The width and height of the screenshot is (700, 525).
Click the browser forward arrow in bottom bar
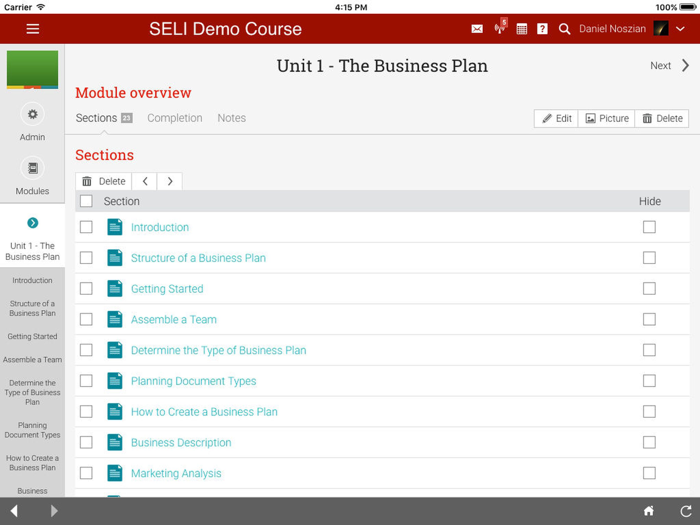click(x=54, y=511)
